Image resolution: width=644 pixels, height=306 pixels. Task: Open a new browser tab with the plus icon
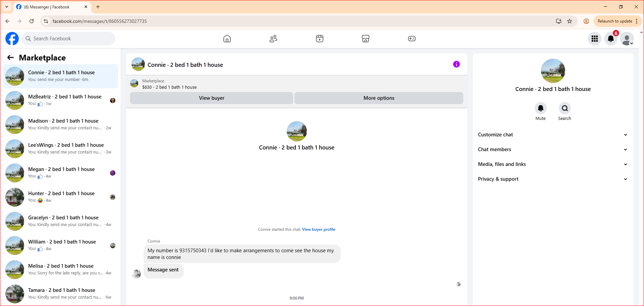[x=98, y=7]
